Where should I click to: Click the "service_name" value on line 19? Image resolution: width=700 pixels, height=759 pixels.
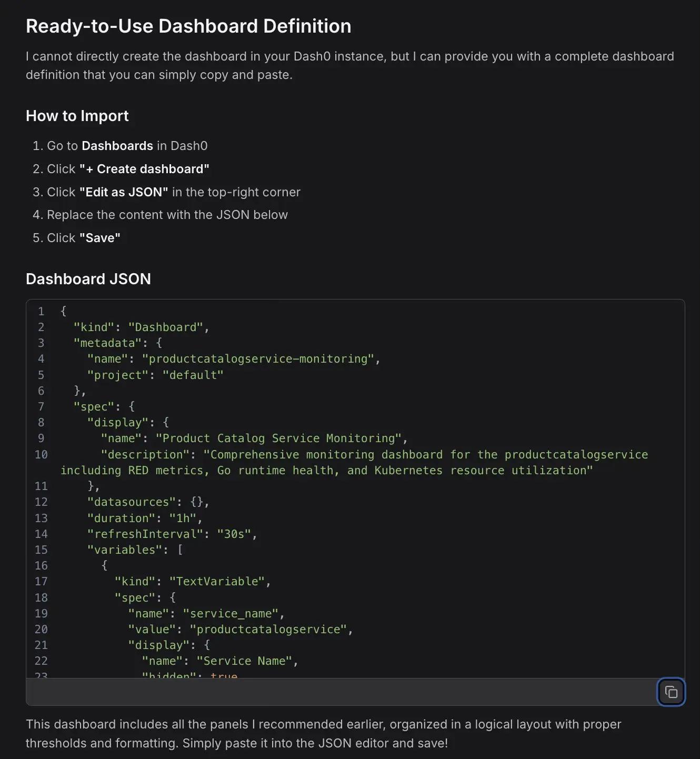pos(231,613)
